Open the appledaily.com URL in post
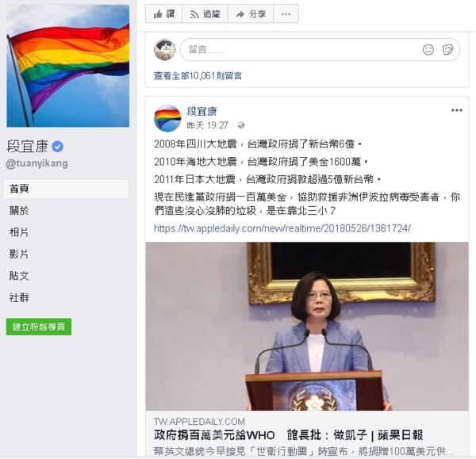The image size is (476, 459). 282,228
